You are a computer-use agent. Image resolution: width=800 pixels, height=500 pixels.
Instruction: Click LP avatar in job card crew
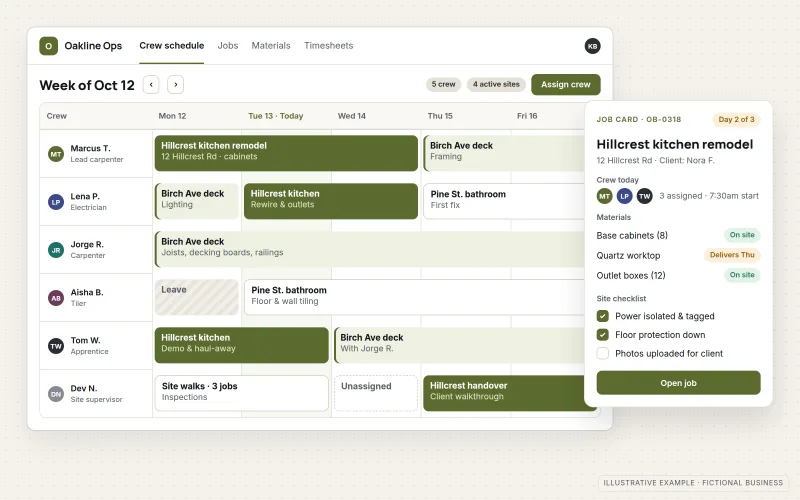624,196
